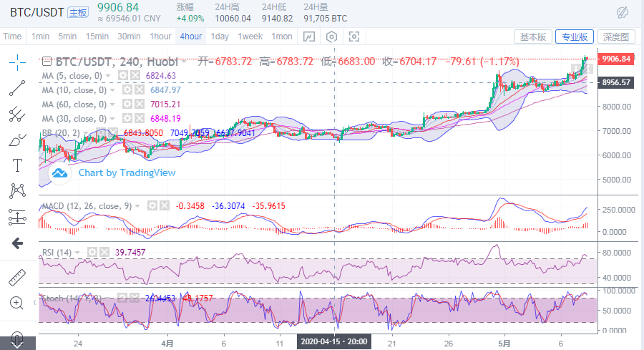Expand MA (10, close, 0) dropdown arrow

pos(112,90)
